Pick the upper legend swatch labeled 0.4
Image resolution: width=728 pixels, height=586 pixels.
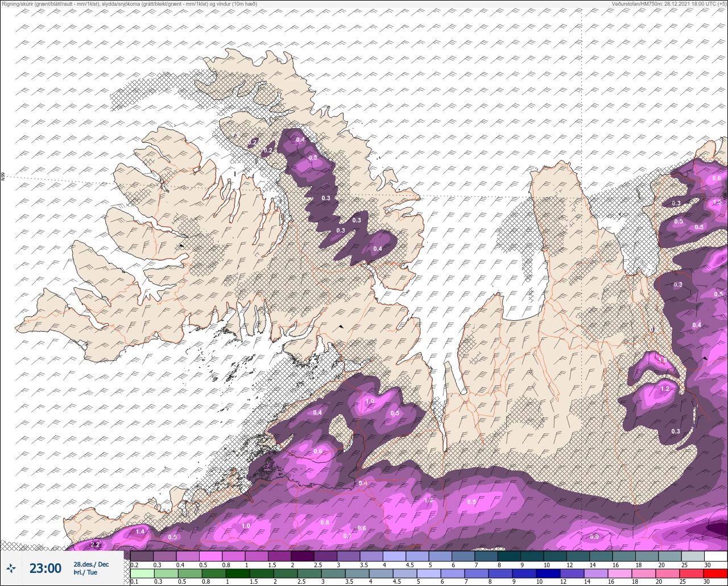(188, 556)
